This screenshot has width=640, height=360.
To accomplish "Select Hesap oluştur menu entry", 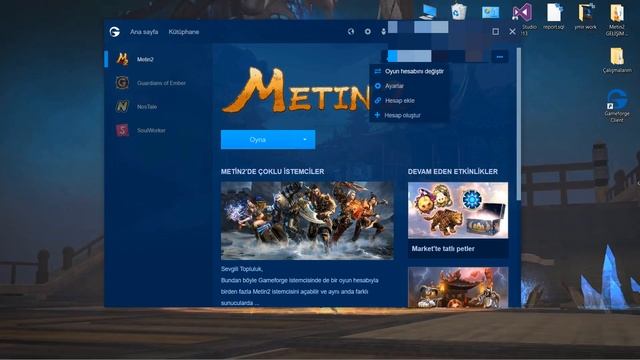I will click(409, 115).
